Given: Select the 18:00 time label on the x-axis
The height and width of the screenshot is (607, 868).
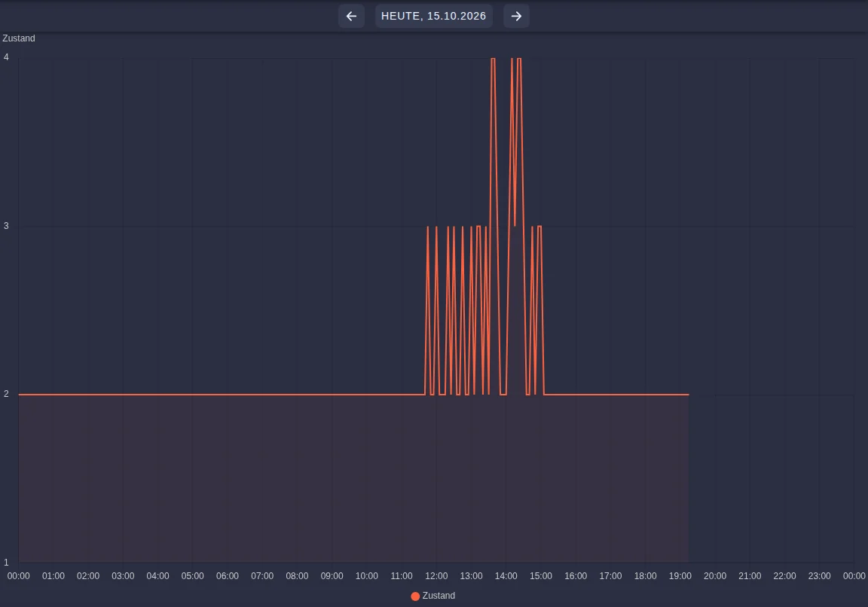Looking at the screenshot, I should (x=646, y=576).
